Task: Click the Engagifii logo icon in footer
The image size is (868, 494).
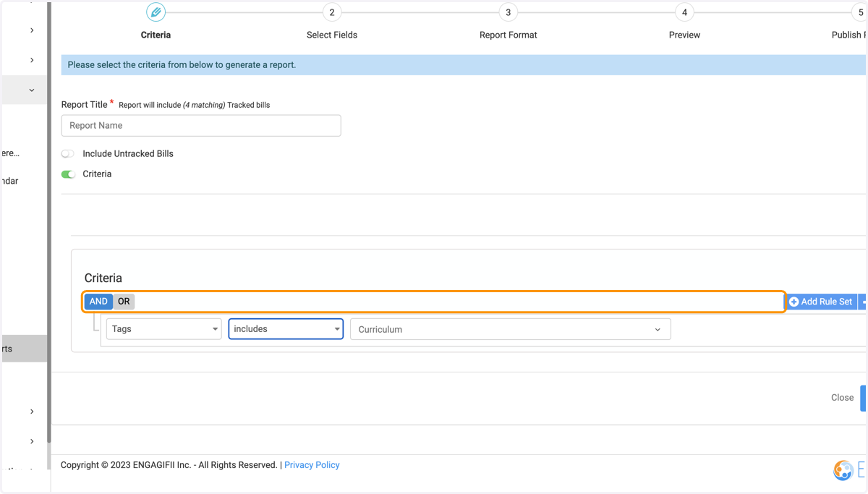Action: (843, 471)
